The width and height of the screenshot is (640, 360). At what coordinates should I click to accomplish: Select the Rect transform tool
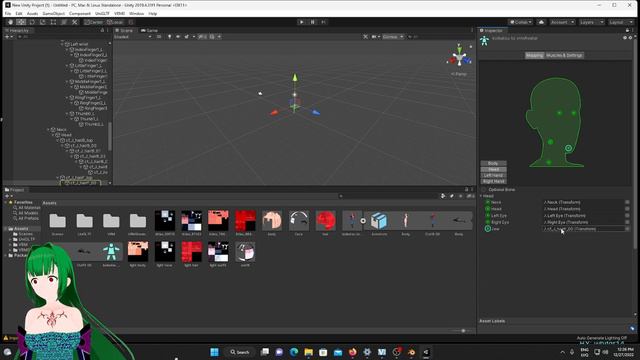click(x=53, y=22)
